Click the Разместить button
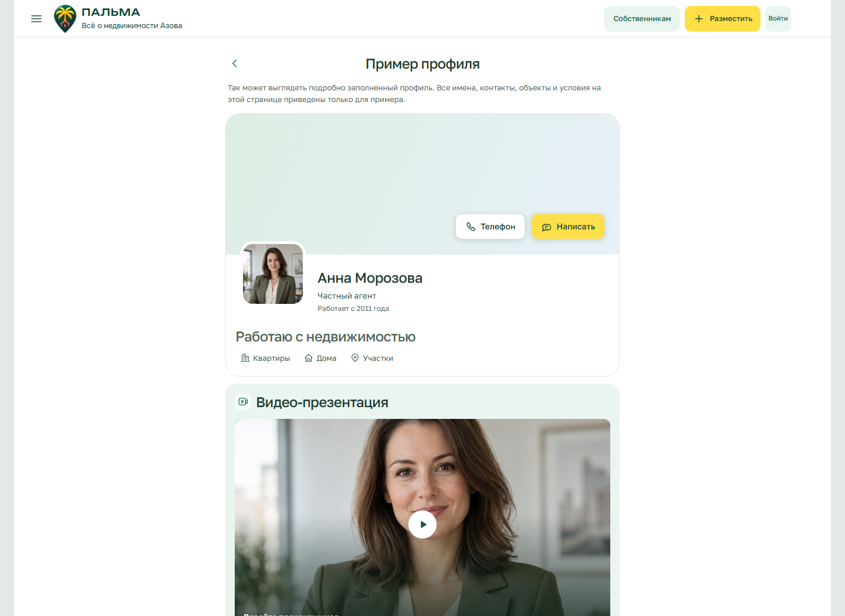845x616 pixels. 722,19
